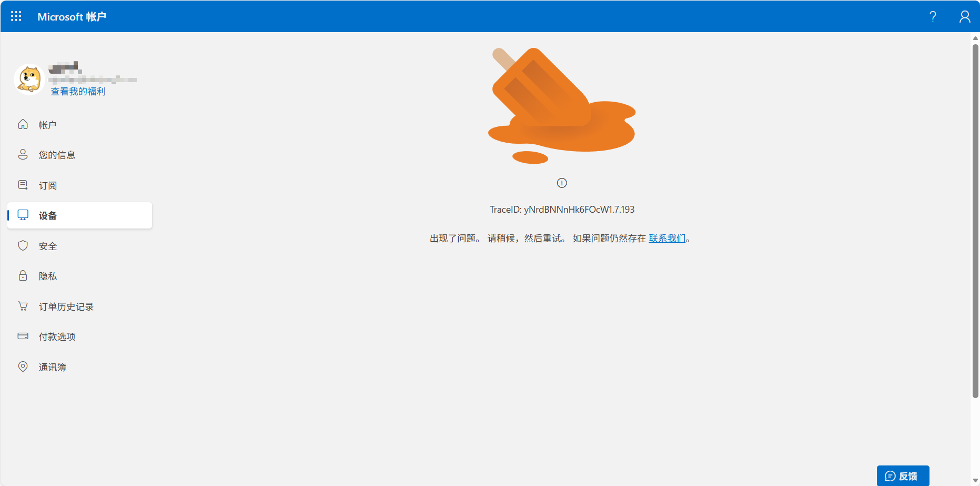Click the 联系我们 link
The image size is (980, 486).
667,239
